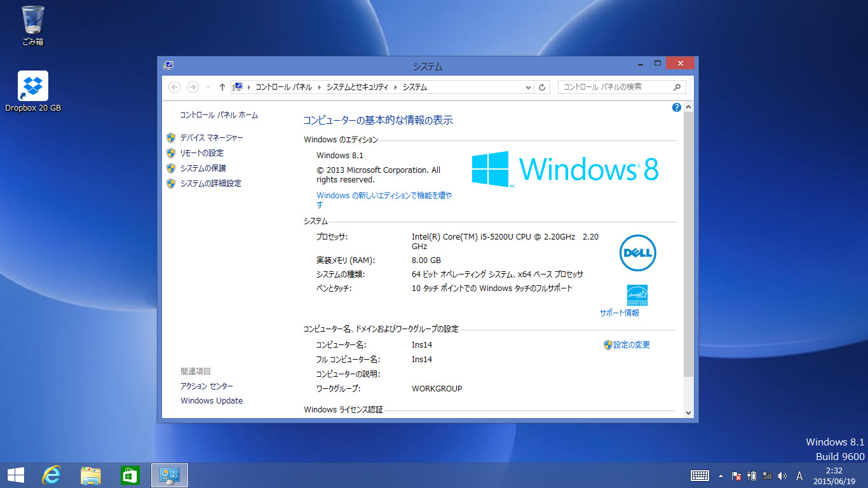Viewport: 868px width, 488px height.
Task: Expand the arrow after システムとセキュリティ breadcrumb
Action: tap(396, 87)
